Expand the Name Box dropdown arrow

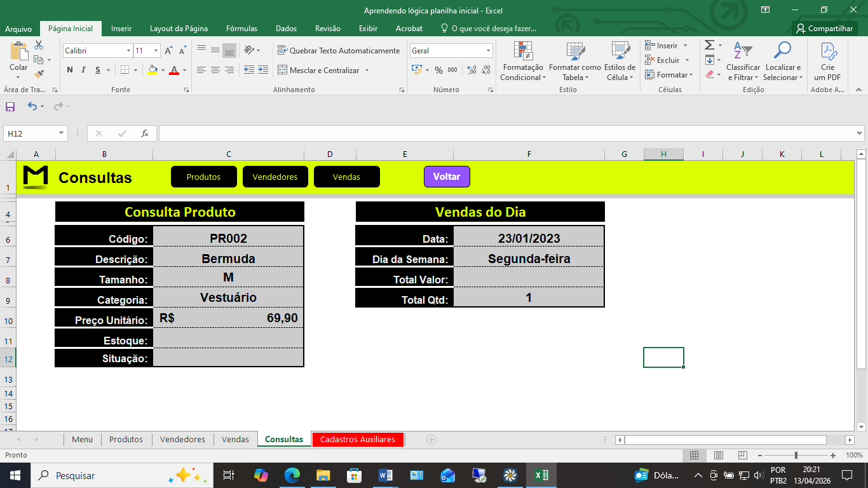click(62, 133)
